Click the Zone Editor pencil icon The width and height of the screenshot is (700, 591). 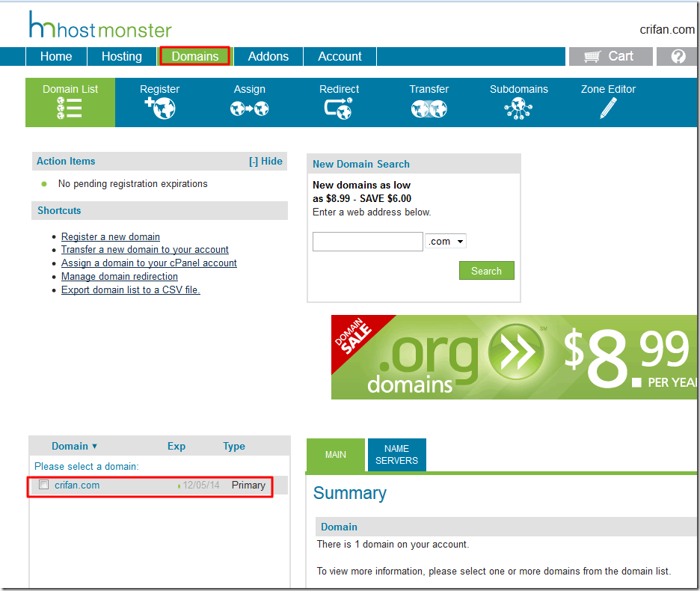coord(608,108)
